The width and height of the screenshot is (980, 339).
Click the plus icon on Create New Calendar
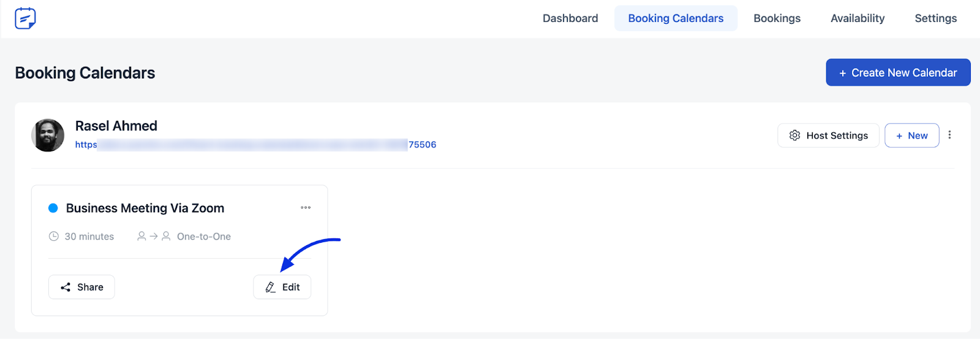(843, 73)
